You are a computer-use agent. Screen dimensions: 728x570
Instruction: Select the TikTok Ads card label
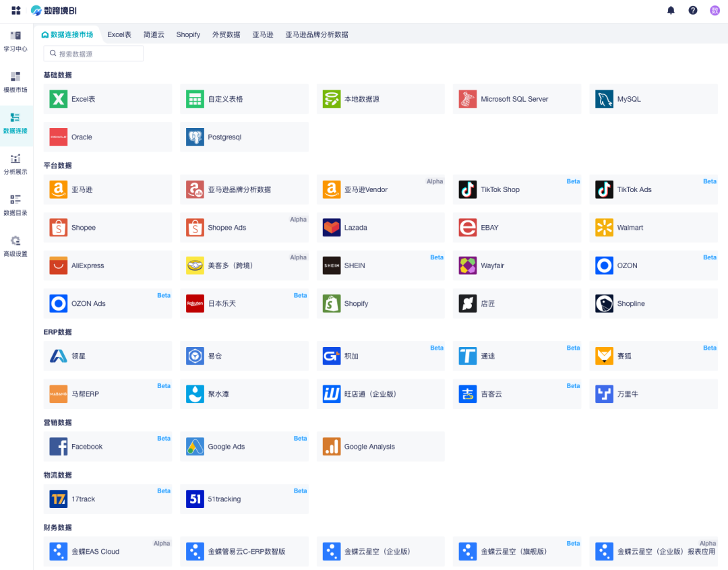tap(634, 189)
